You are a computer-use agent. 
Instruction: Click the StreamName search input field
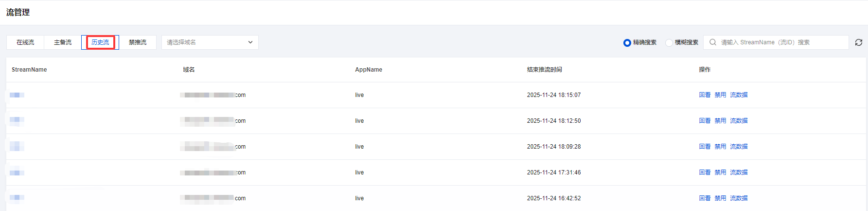[x=780, y=42]
